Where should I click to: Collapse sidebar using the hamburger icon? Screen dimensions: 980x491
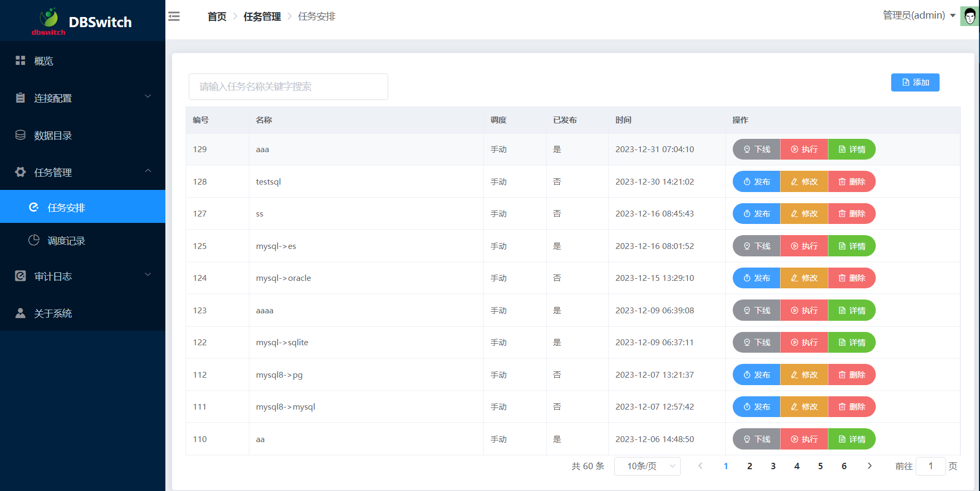pos(174,16)
